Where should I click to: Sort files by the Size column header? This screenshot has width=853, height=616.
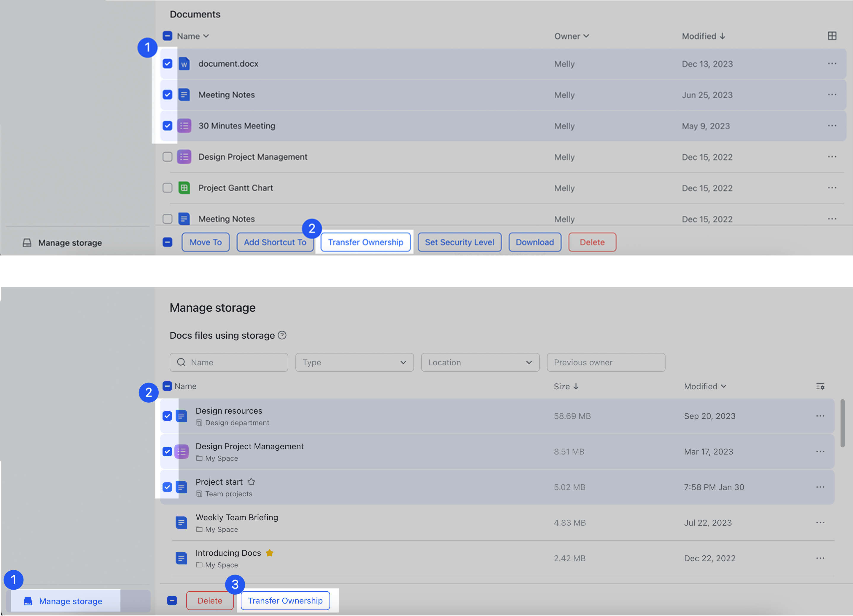[x=566, y=386]
